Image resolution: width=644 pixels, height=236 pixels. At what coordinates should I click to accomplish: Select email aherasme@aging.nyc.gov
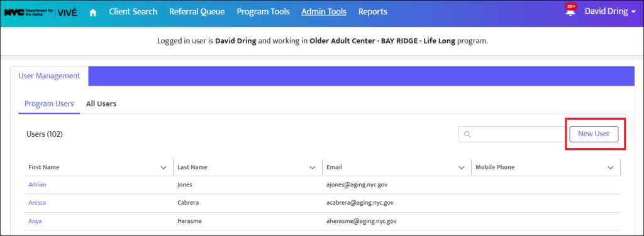pos(362,221)
